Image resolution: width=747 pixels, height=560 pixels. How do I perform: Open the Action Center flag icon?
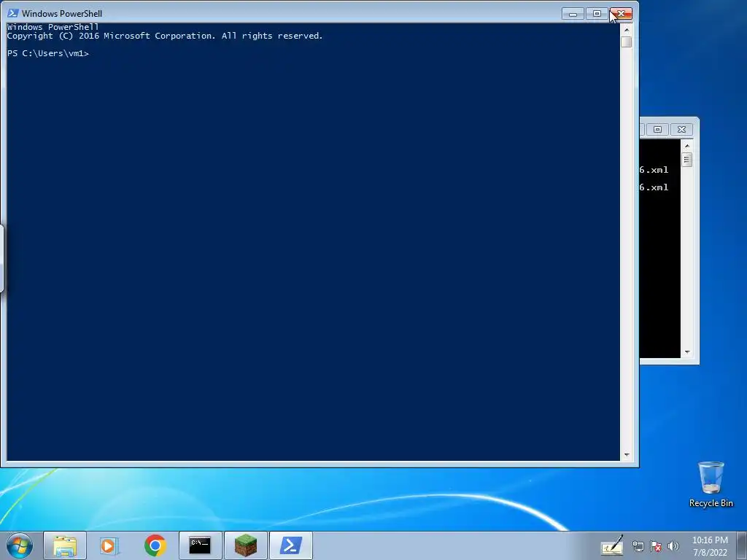tap(656, 546)
